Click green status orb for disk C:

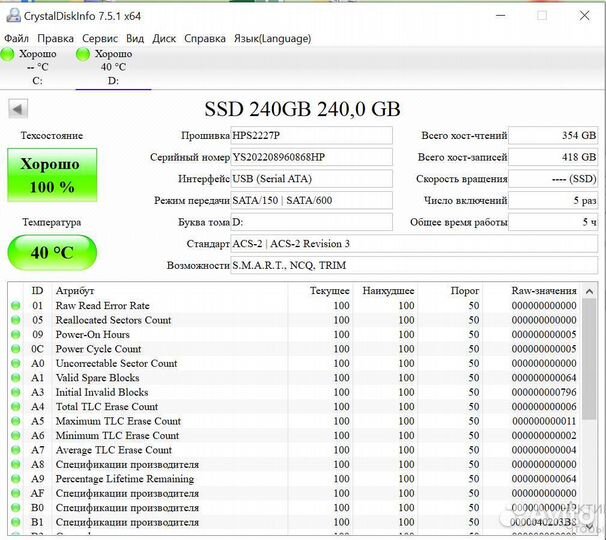(7, 55)
